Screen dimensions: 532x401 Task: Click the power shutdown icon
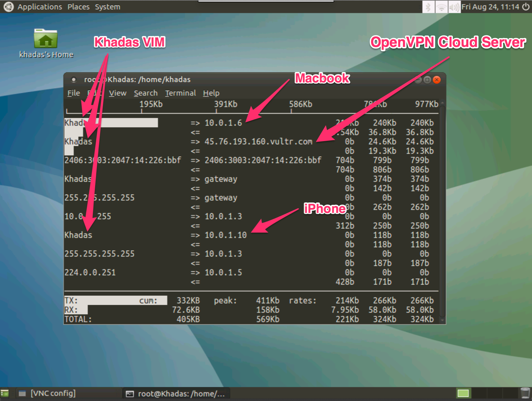(x=526, y=7)
